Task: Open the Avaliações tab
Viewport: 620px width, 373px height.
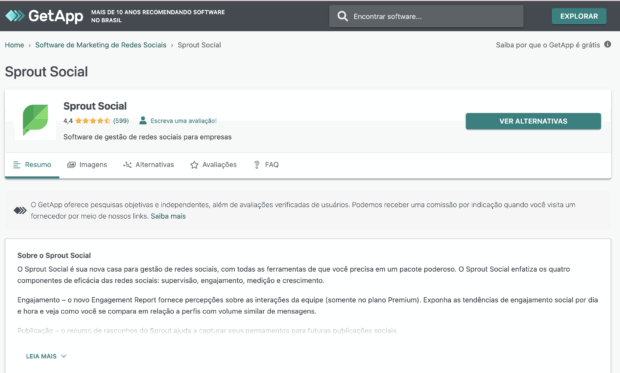Action: click(x=213, y=165)
